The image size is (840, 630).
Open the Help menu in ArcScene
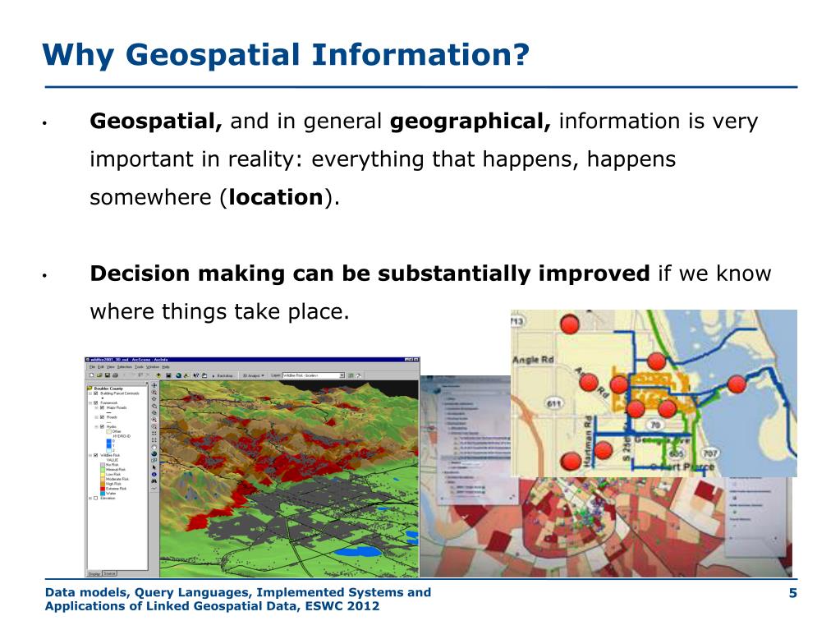point(166,367)
